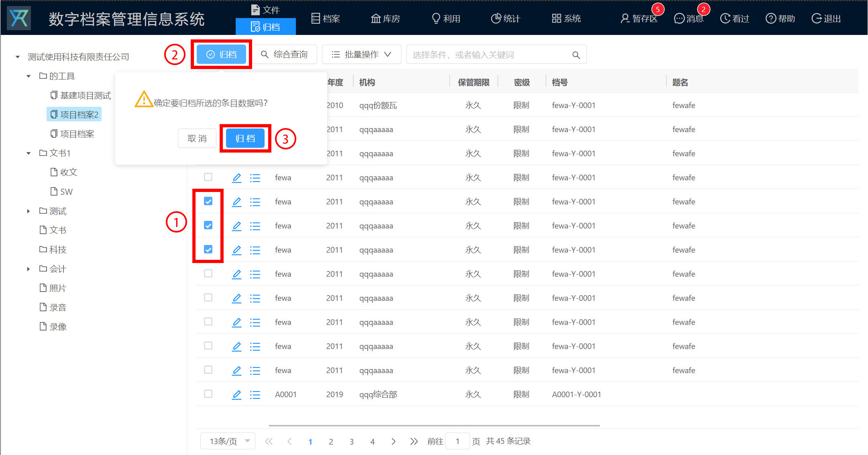868x455 pixels.
Task: Click the qqq份额瓦 cell
Action: pyautogui.click(x=378, y=105)
